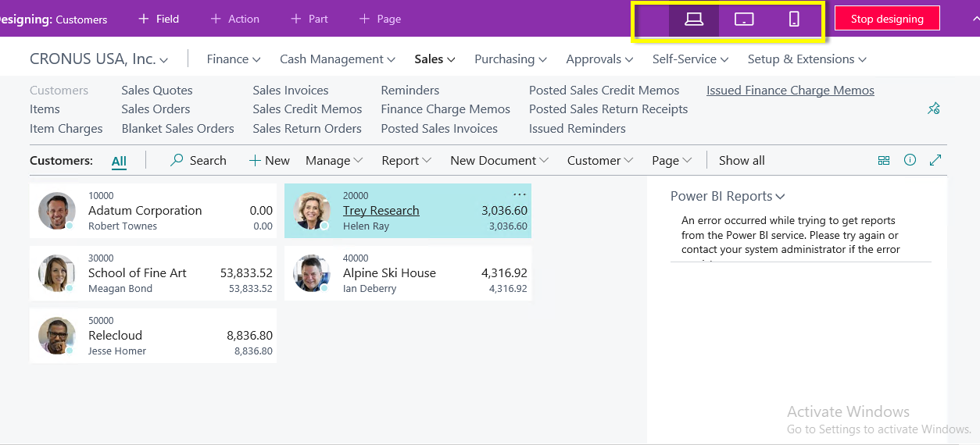
Task: Click the pin navigation menu icon
Action: pos(933,109)
